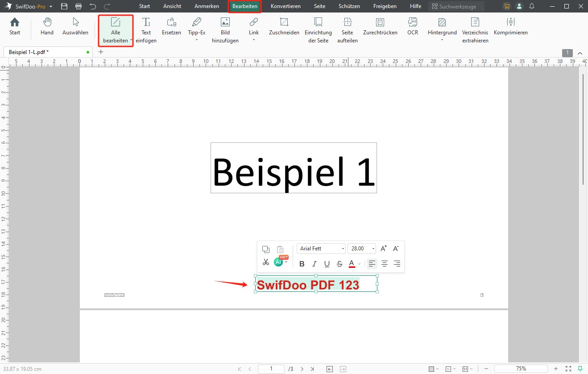Increase font size with the A+ button
This screenshot has width=588, height=374.
[384, 249]
